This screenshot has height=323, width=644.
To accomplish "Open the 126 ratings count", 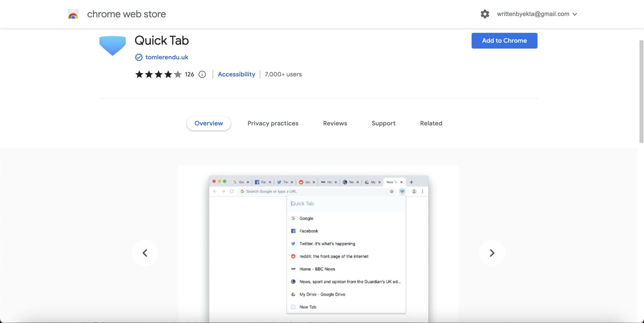I will [190, 74].
